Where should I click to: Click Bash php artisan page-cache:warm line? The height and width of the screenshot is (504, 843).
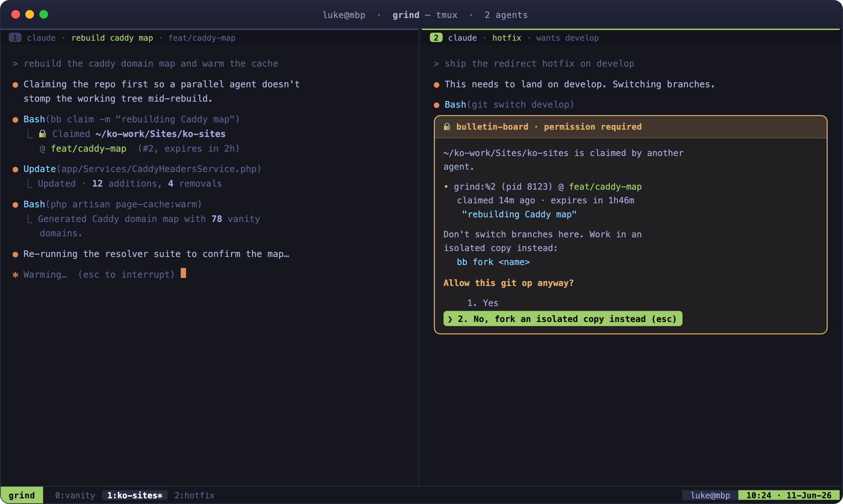[112, 204]
